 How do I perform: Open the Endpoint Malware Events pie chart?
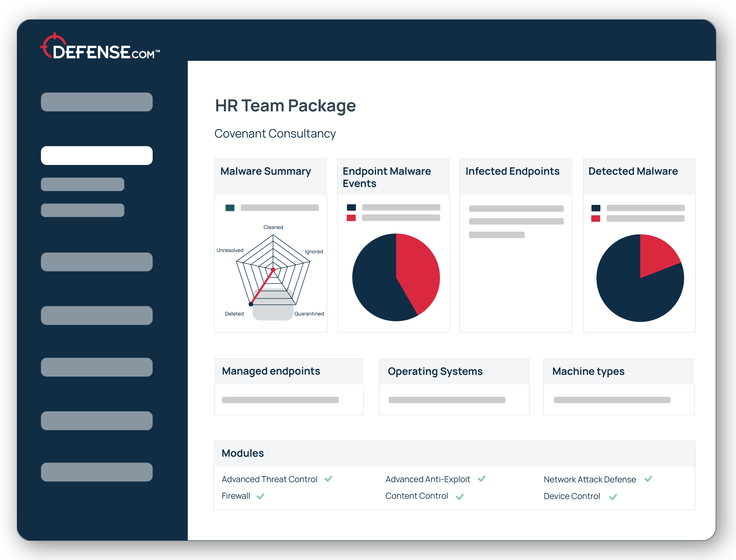[396, 278]
